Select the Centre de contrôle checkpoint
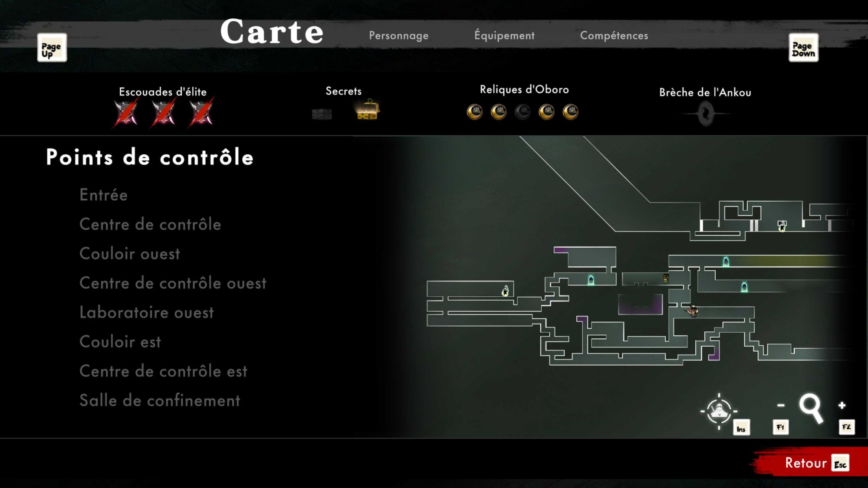The height and width of the screenshot is (488, 868). pos(150,224)
